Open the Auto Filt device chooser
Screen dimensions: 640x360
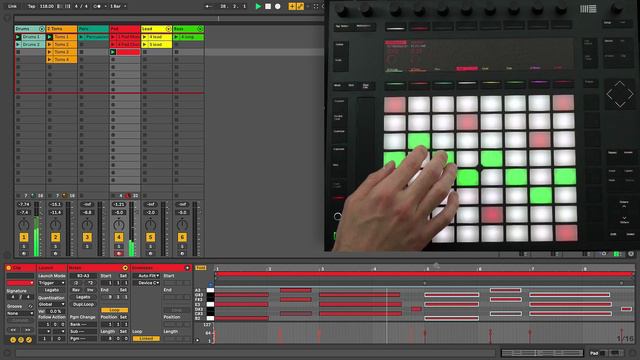click(x=146, y=276)
